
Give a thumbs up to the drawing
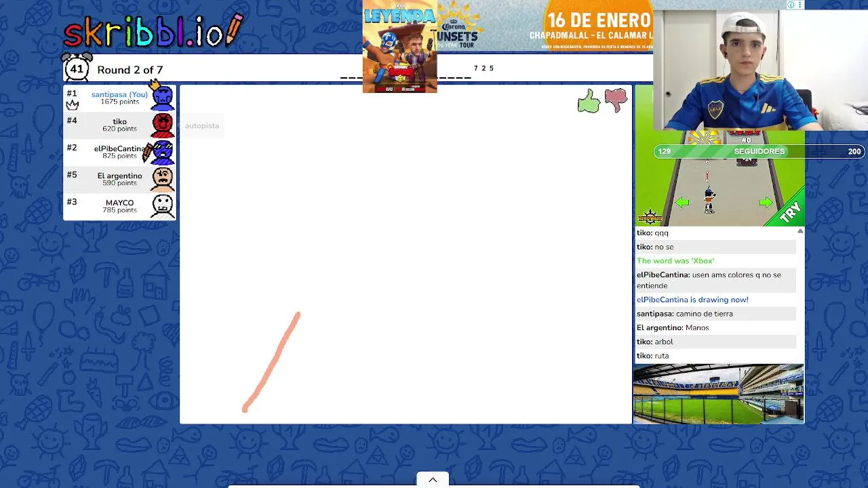[589, 101]
